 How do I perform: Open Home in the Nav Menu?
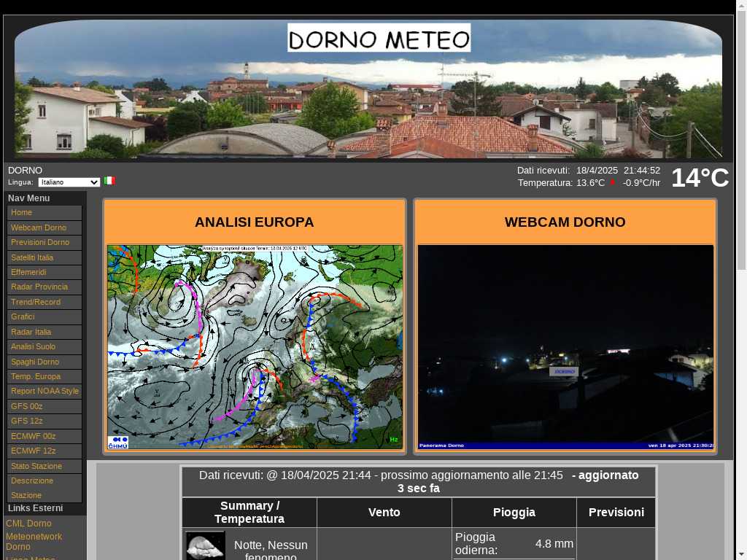44,213
